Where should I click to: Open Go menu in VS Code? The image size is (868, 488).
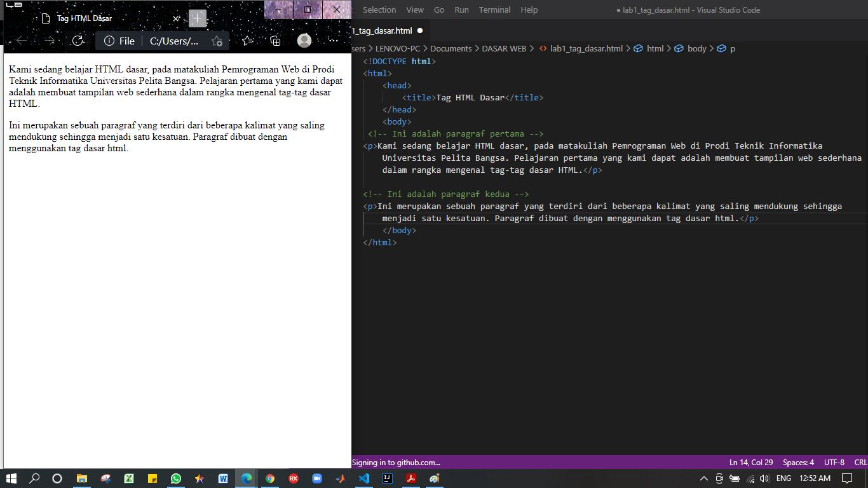click(x=439, y=10)
